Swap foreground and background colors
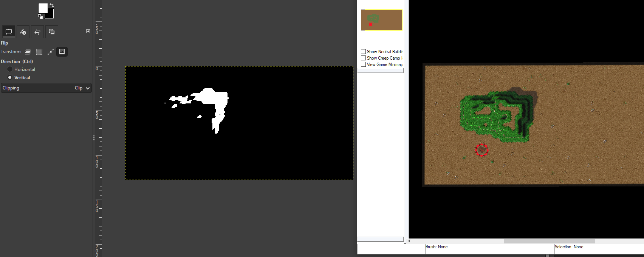644x257 pixels. pos(52,5)
